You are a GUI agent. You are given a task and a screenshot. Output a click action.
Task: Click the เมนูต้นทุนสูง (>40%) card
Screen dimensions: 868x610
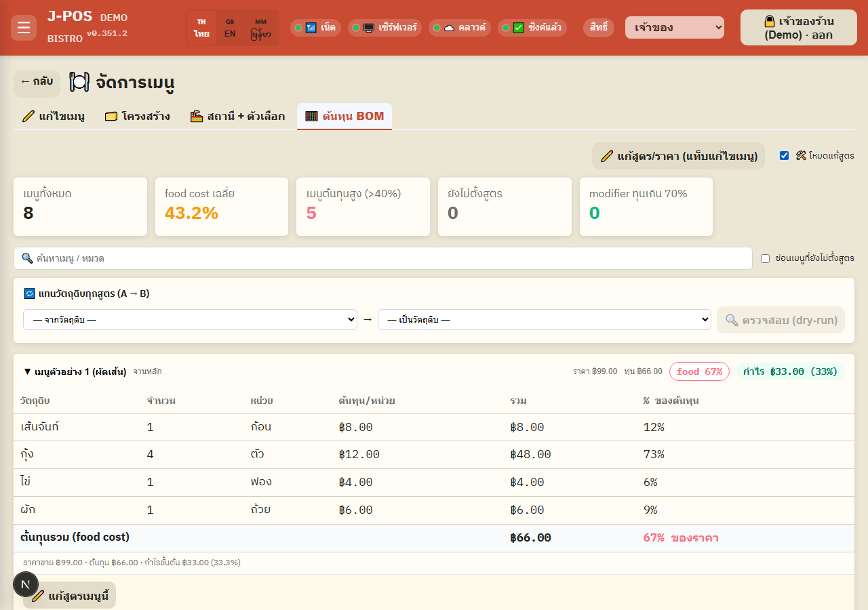[x=363, y=207]
